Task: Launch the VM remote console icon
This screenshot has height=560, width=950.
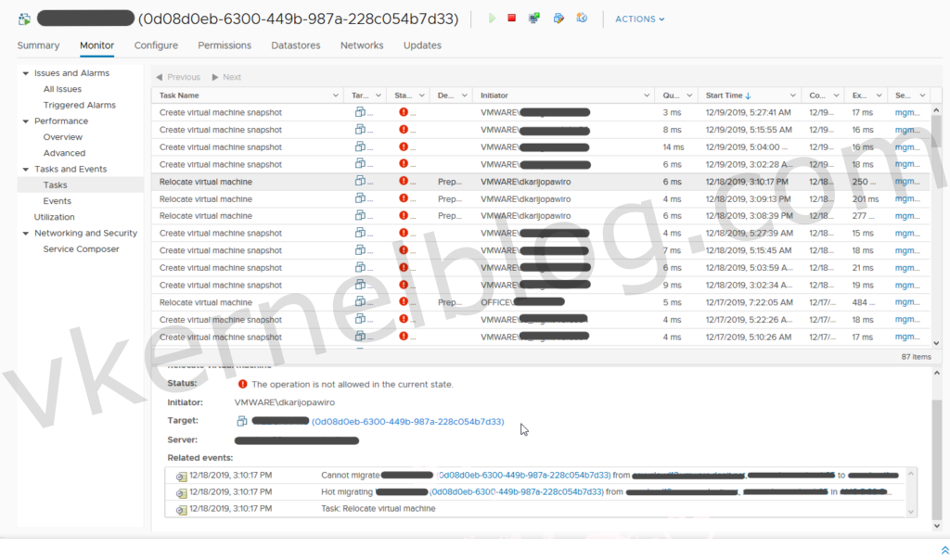Action: pyautogui.click(x=534, y=19)
